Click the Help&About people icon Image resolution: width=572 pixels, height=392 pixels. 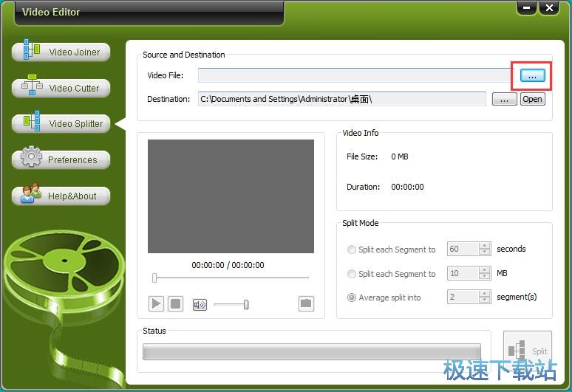[31, 193]
